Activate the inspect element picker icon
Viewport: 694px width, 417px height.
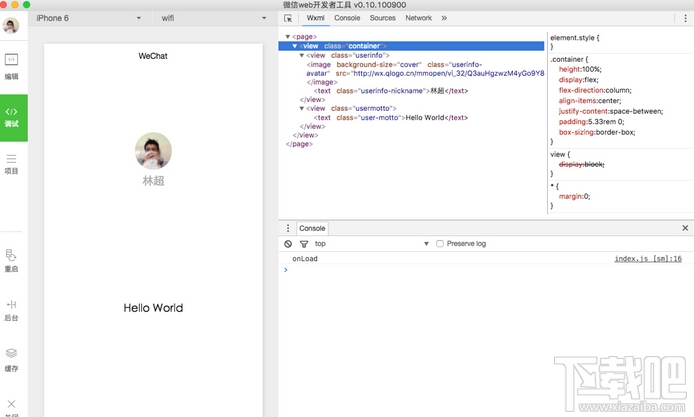288,18
